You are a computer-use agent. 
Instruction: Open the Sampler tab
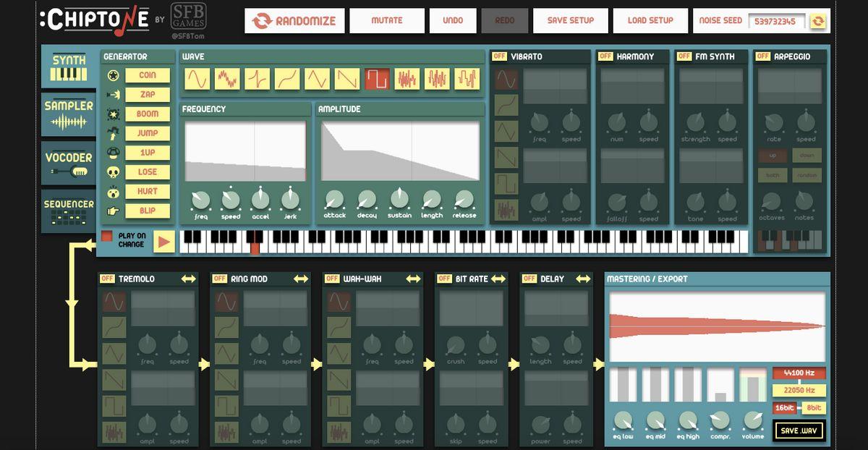pyautogui.click(x=69, y=114)
